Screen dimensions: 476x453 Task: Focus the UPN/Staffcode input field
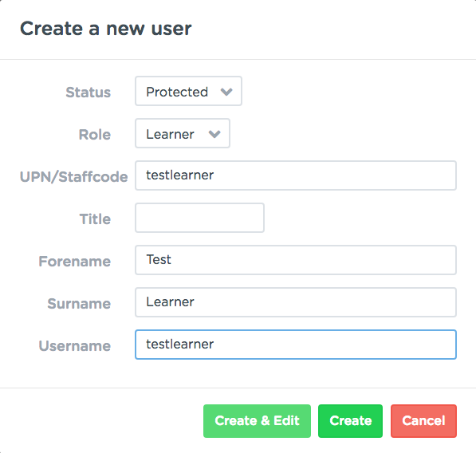pyautogui.click(x=296, y=175)
